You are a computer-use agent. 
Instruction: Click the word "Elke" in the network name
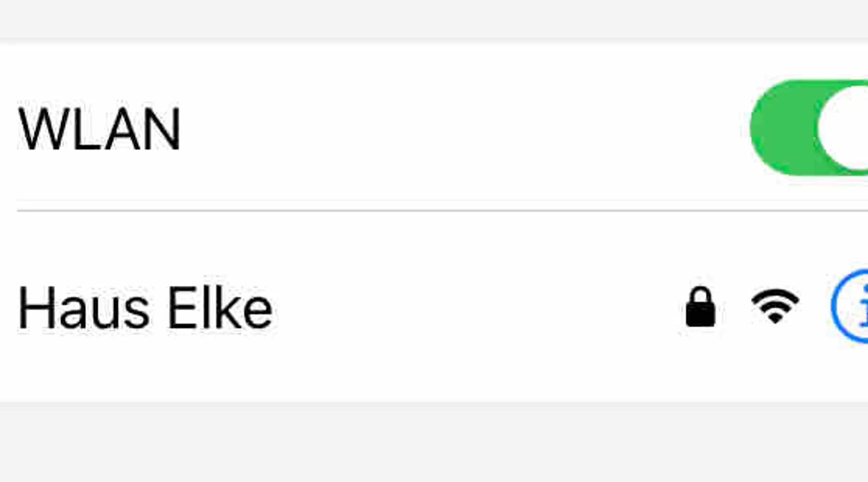(x=220, y=308)
